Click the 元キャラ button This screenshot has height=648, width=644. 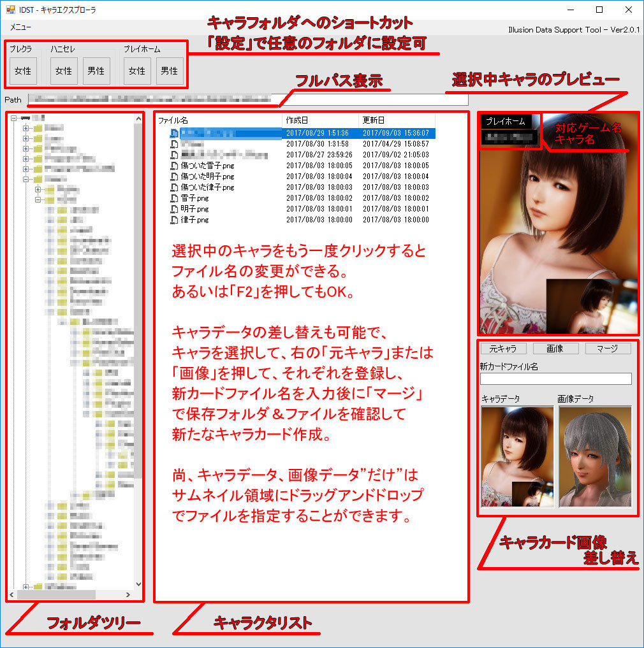click(x=503, y=349)
